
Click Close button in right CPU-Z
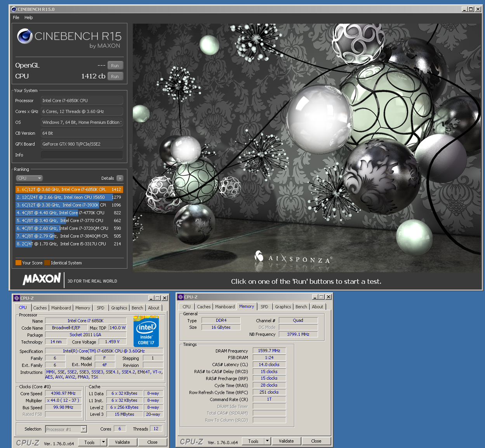316,441
